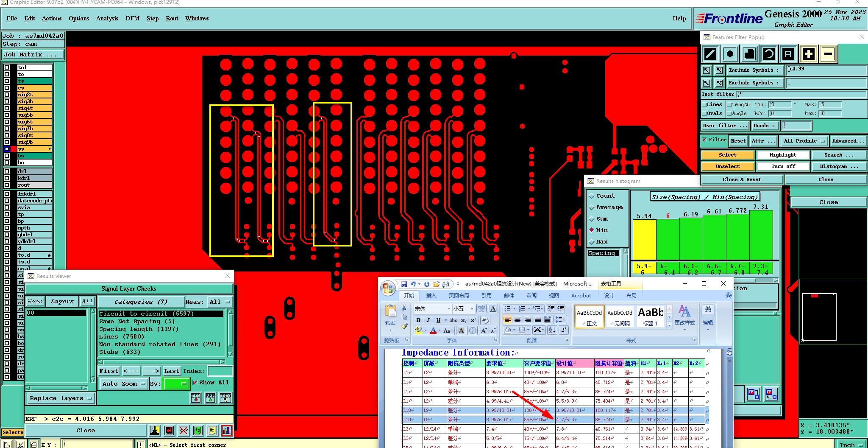The width and height of the screenshot is (868, 448).
Task: Click the REF icon with green dot
Action: (x=210, y=398)
